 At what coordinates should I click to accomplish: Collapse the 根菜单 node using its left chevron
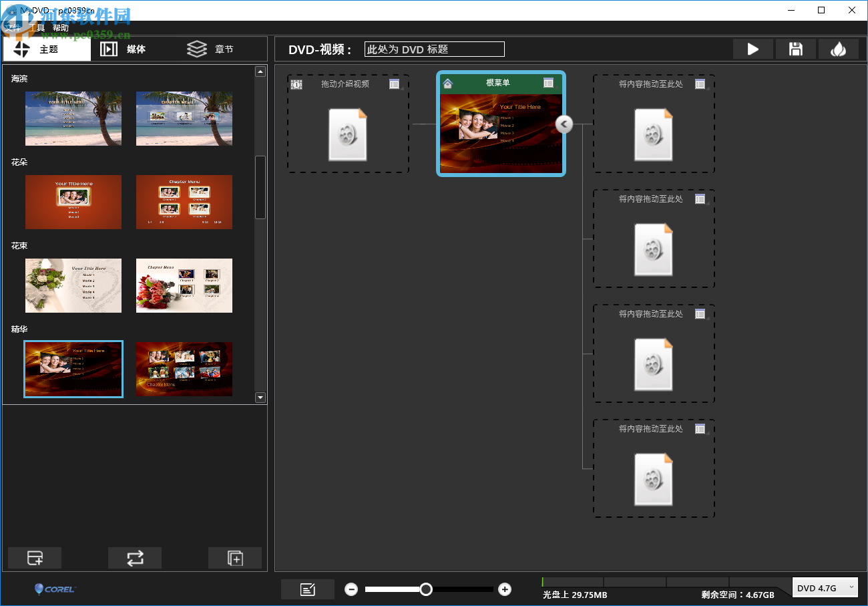[564, 124]
